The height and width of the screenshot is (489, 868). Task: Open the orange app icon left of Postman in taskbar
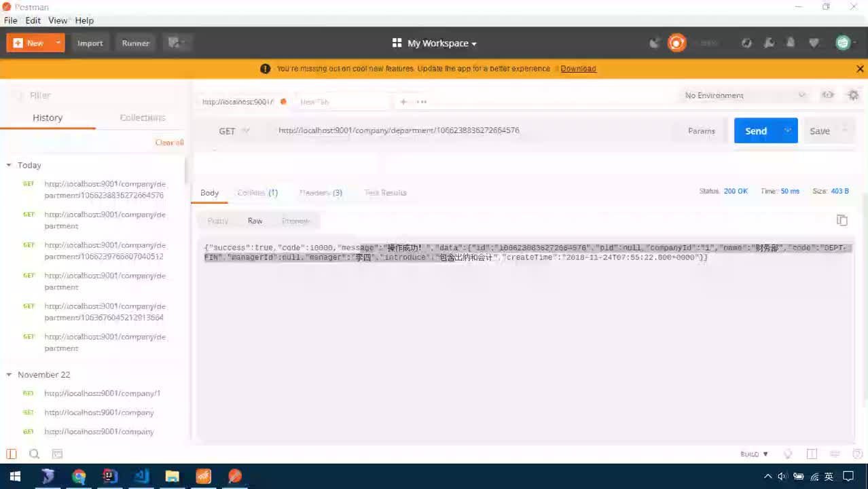204,476
